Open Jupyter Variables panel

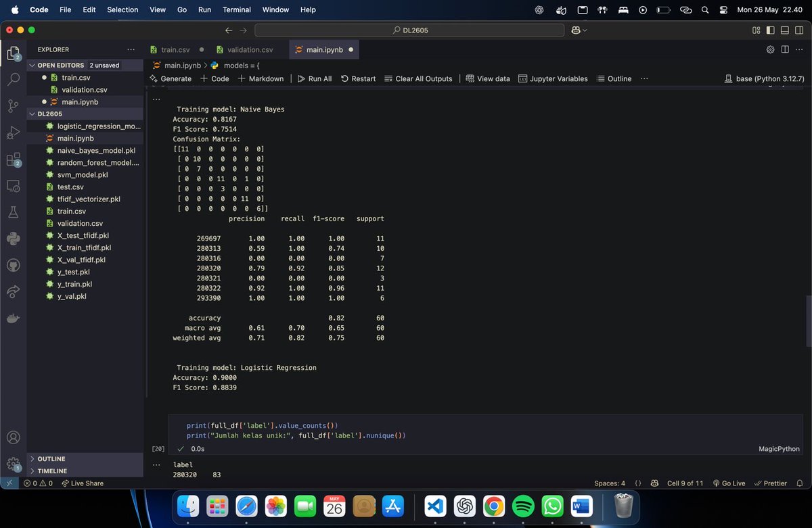(x=553, y=78)
